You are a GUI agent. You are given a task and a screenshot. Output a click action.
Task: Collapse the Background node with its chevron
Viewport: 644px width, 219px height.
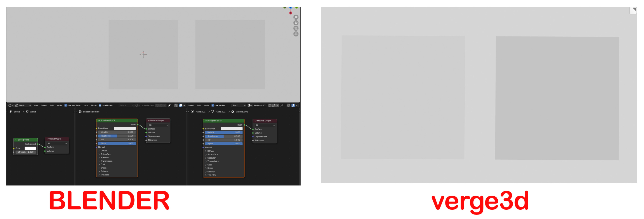[16, 140]
